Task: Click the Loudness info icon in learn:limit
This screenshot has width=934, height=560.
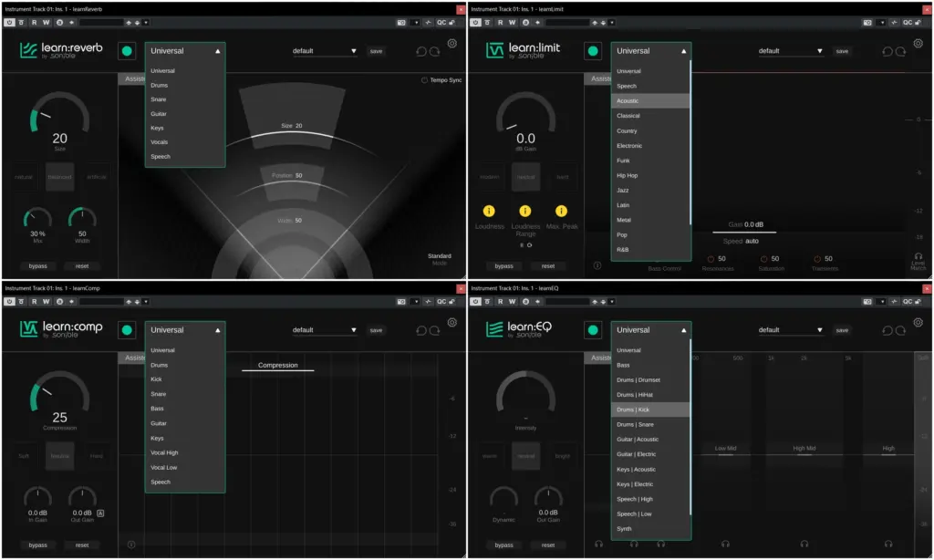Action: click(x=490, y=210)
